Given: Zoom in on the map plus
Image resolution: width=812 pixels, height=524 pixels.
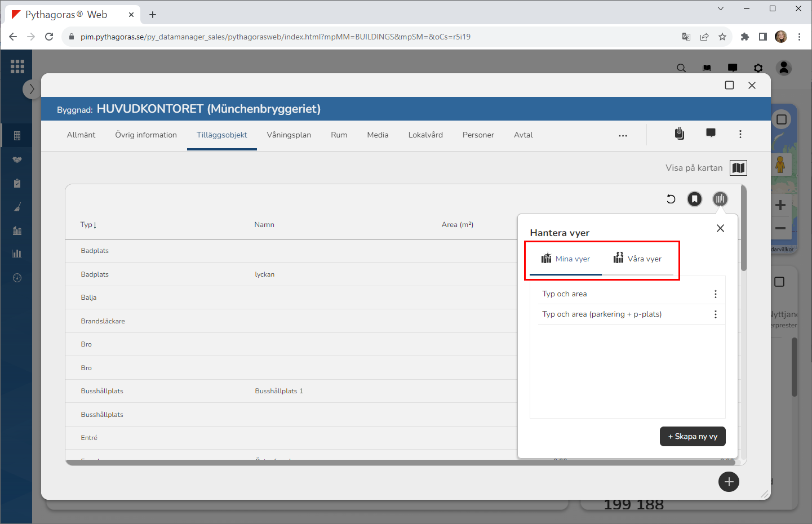Looking at the screenshot, I should pos(780,205).
